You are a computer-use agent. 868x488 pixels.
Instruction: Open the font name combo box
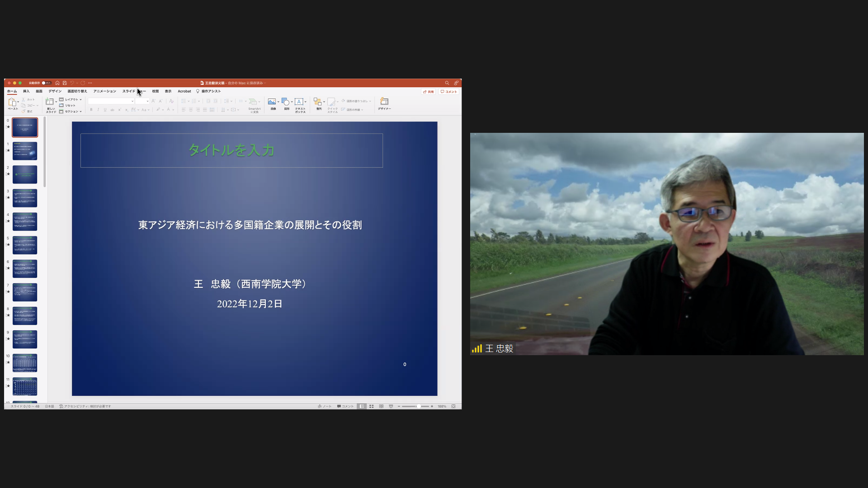pyautogui.click(x=111, y=101)
